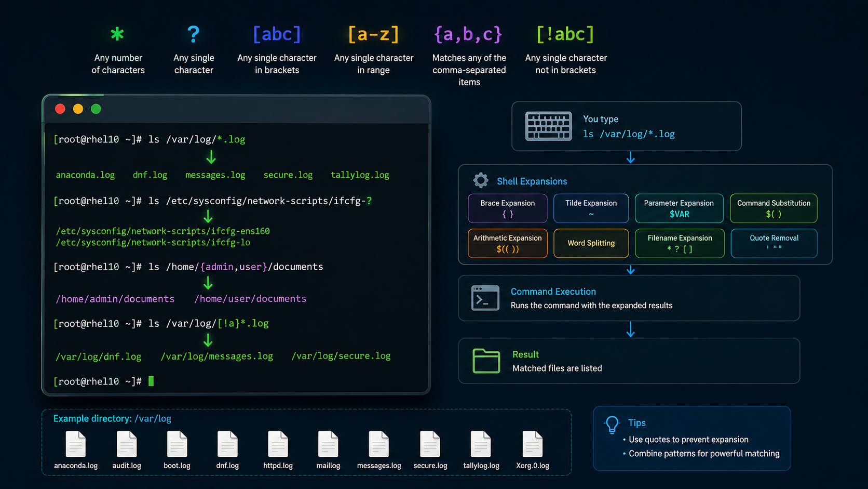Click the yellow minimize dot of terminal window
Image resolution: width=868 pixels, height=489 pixels.
pos(78,109)
